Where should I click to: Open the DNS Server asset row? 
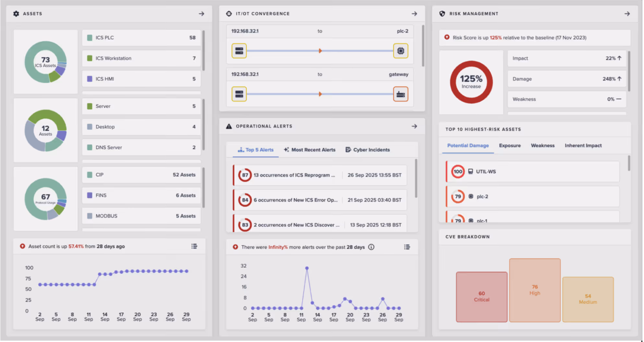[x=141, y=147]
